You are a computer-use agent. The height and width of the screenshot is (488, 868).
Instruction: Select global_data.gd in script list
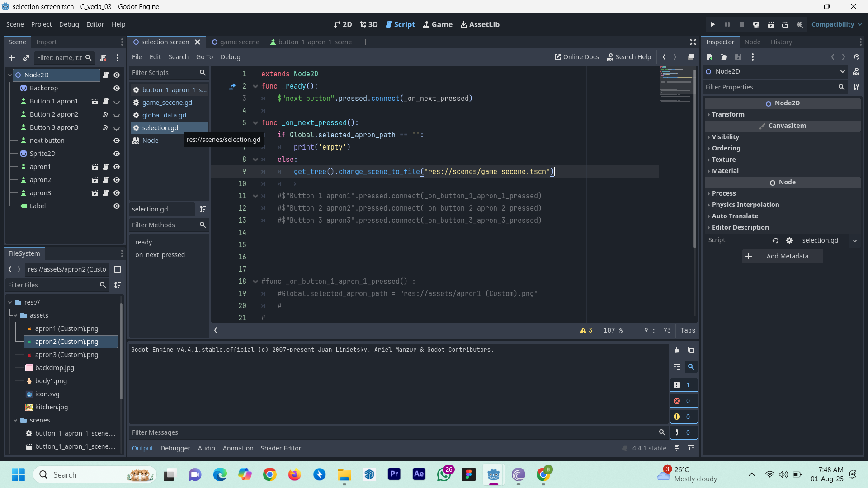(169, 115)
